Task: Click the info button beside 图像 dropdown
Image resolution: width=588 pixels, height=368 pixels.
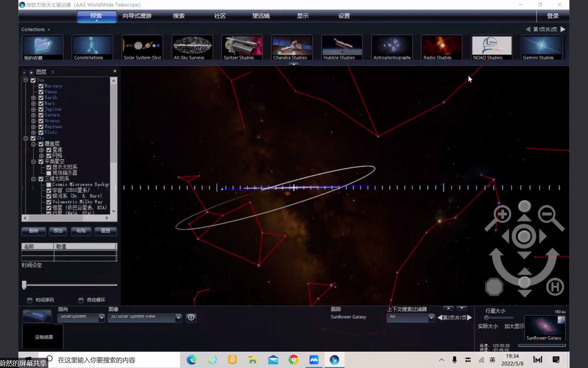Action: click(x=191, y=318)
